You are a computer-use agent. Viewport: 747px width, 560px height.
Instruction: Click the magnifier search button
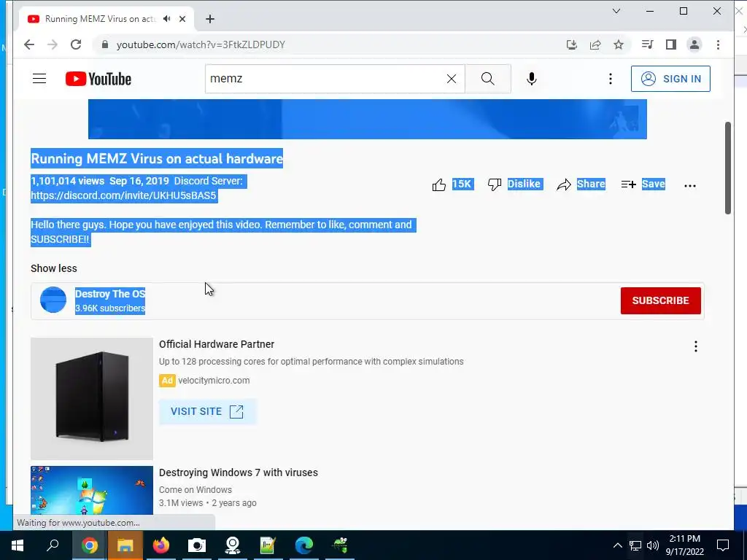click(488, 79)
